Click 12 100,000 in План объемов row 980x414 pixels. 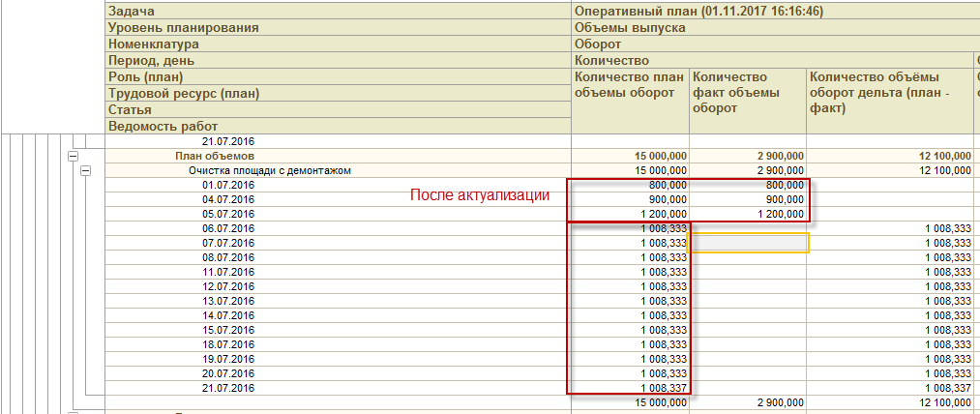[945, 156]
